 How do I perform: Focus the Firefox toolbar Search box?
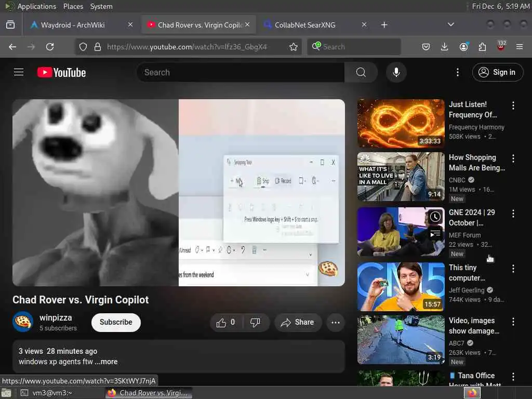click(x=354, y=47)
